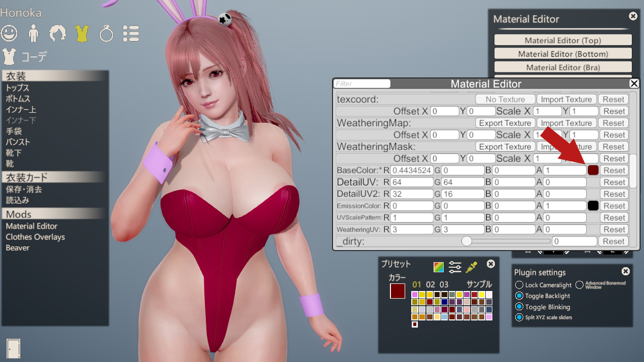Select the yellow clothing shirt icon

[82, 33]
